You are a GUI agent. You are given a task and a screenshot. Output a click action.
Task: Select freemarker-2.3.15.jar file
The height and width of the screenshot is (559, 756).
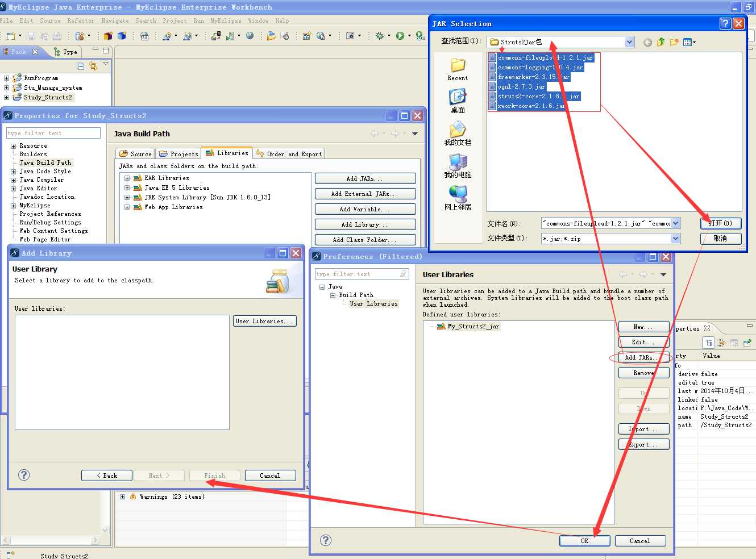tap(529, 77)
